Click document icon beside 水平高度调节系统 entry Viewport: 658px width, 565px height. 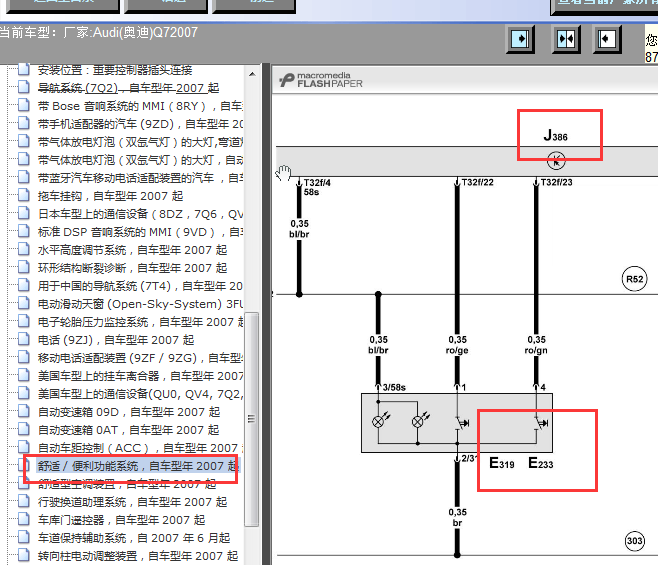[24, 250]
